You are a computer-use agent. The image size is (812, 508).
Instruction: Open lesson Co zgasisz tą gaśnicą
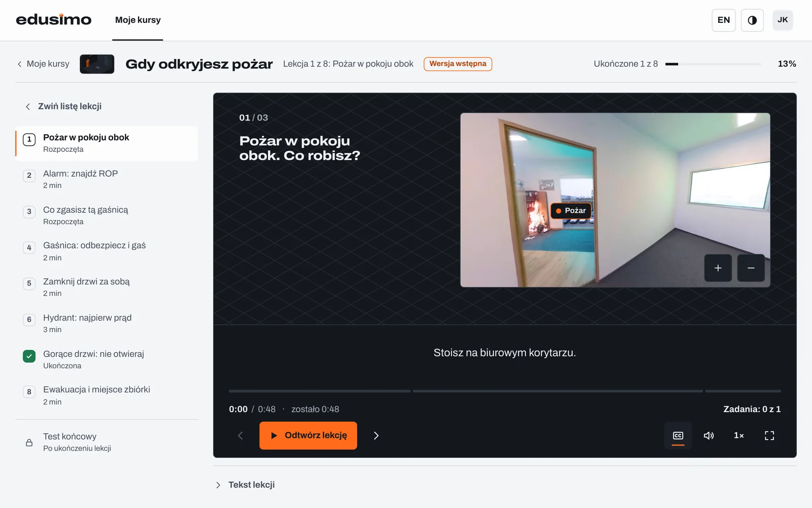pyautogui.click(x=107, y=215)
